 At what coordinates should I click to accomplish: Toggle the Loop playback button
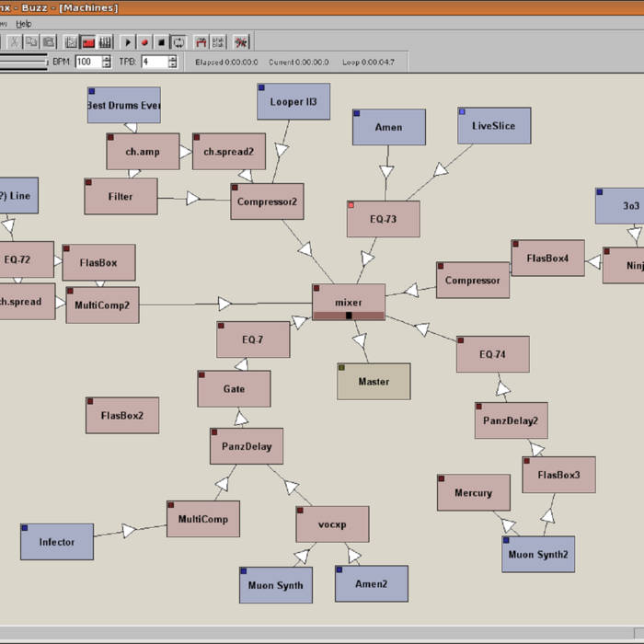(x=178, y=42)
